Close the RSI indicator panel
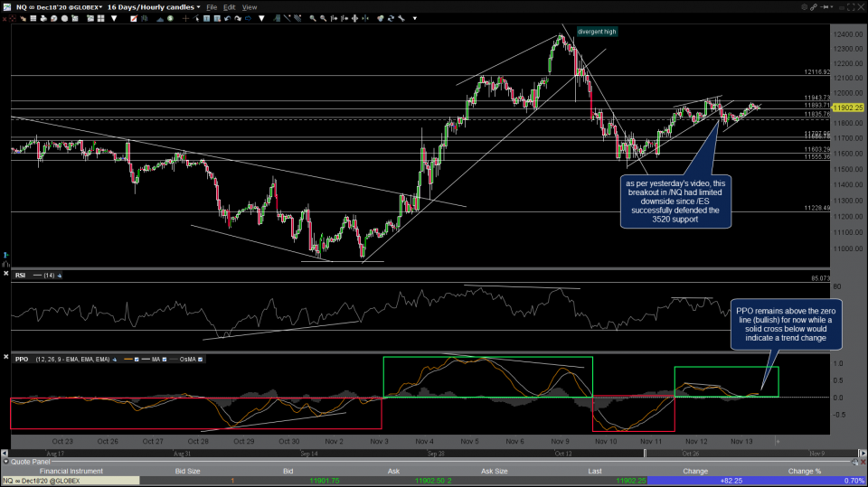Screen dimensions: 868x487 pos(5,274)
